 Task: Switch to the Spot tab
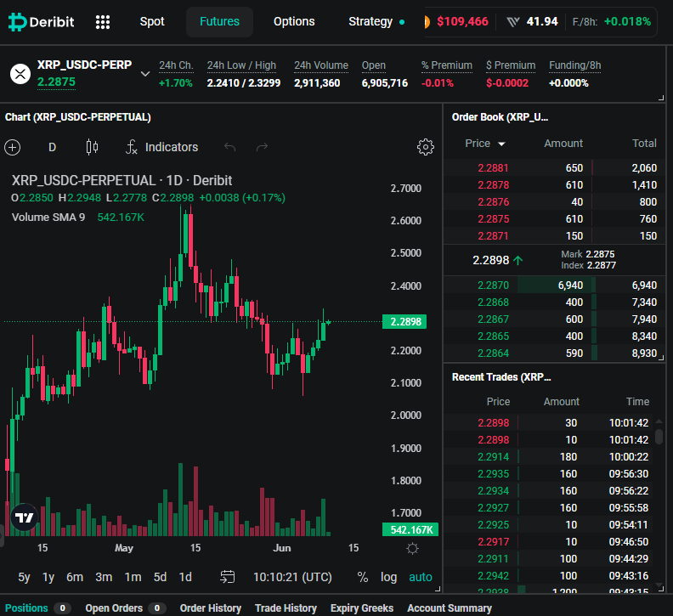click(152, 21)
